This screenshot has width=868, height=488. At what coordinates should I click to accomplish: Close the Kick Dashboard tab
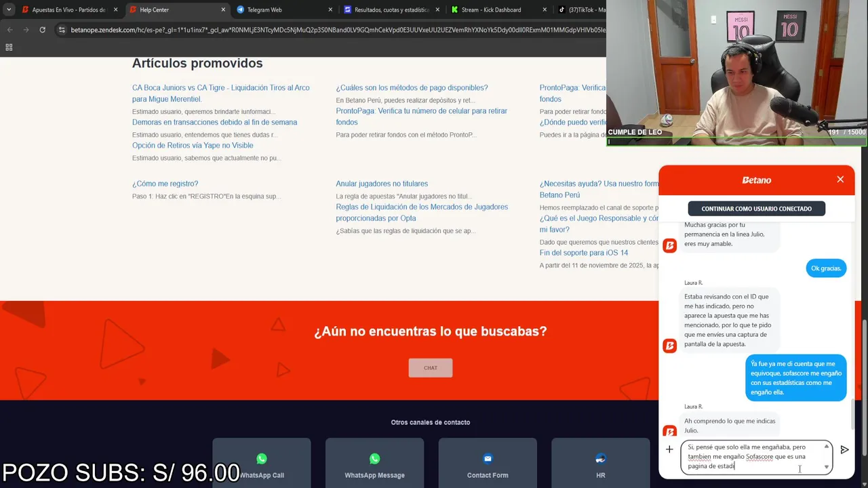click(x=545, y=9)
